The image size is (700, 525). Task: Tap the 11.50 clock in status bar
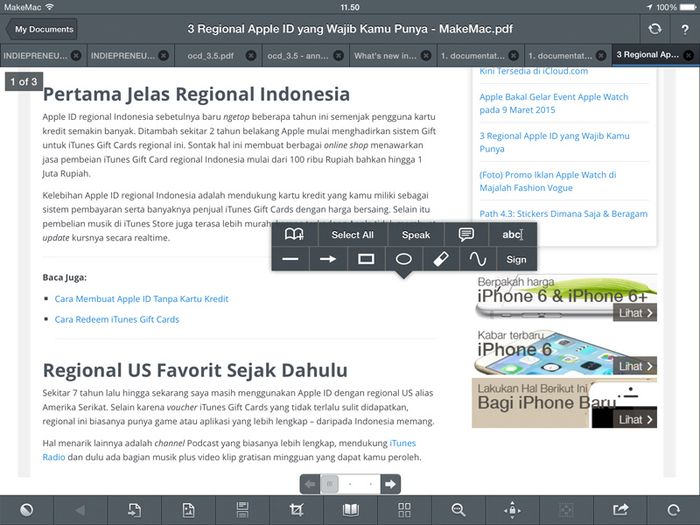[350, 7]
